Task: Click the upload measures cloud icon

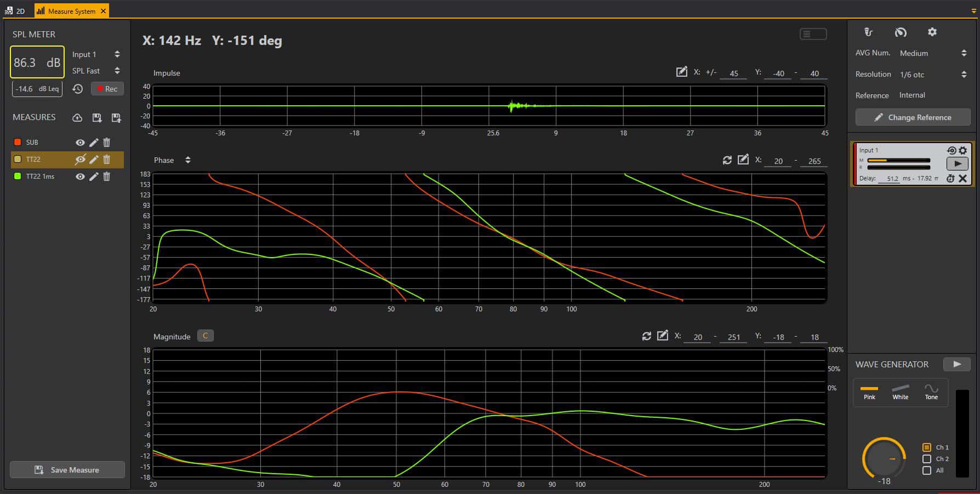Action: coord(77,118)
